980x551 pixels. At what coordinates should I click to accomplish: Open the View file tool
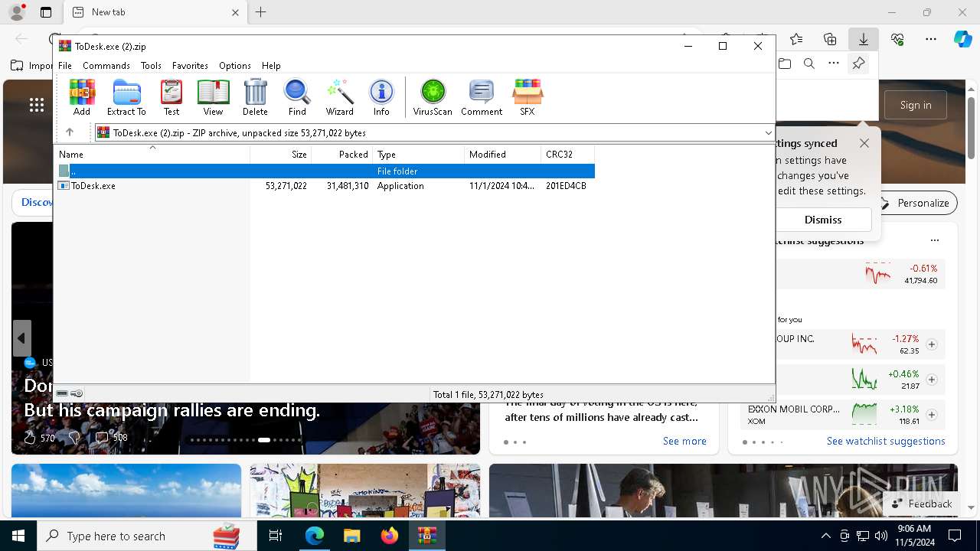[x=213, y=97]
